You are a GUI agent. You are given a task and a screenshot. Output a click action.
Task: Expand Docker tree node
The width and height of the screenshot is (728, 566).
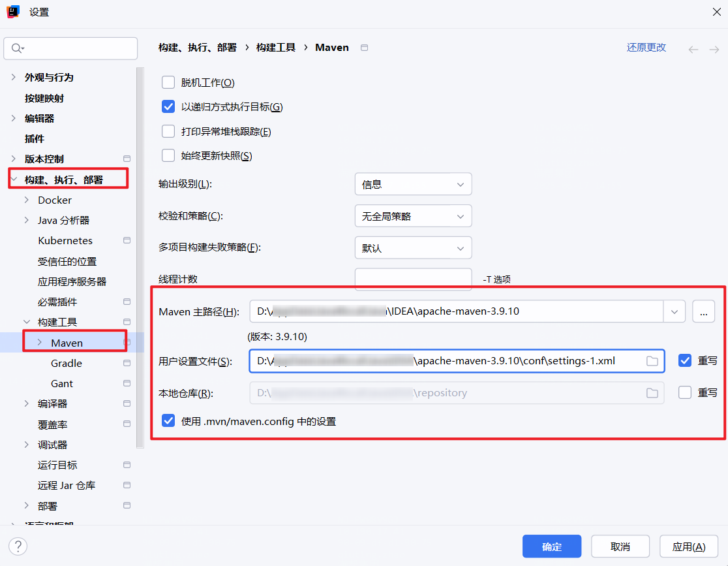[x=27, y=200]
